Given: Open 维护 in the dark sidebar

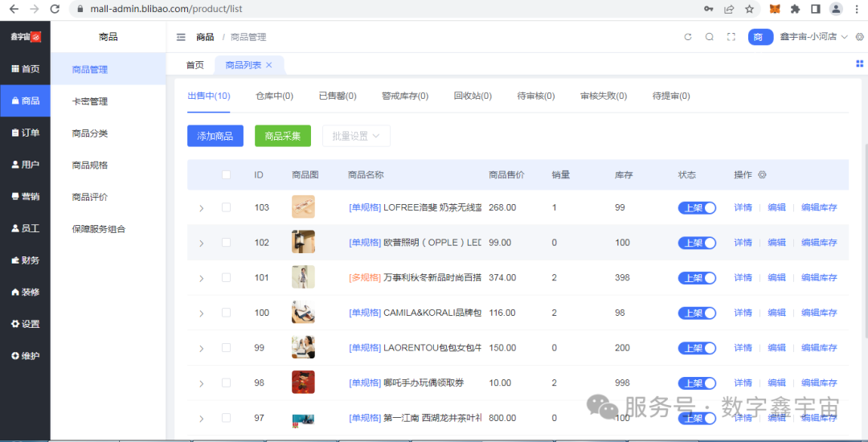Looking at the screenshot, I should [x=26, y=356].
